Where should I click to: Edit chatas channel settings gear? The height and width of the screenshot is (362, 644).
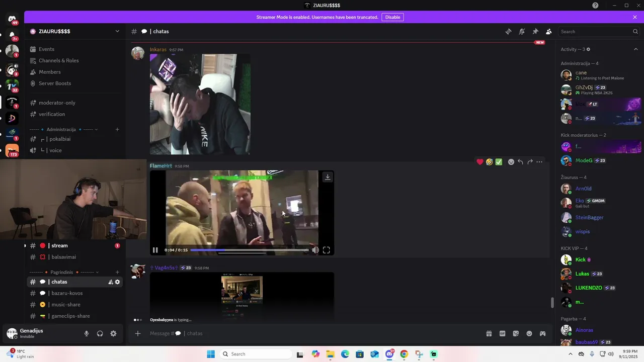[117, 282]
